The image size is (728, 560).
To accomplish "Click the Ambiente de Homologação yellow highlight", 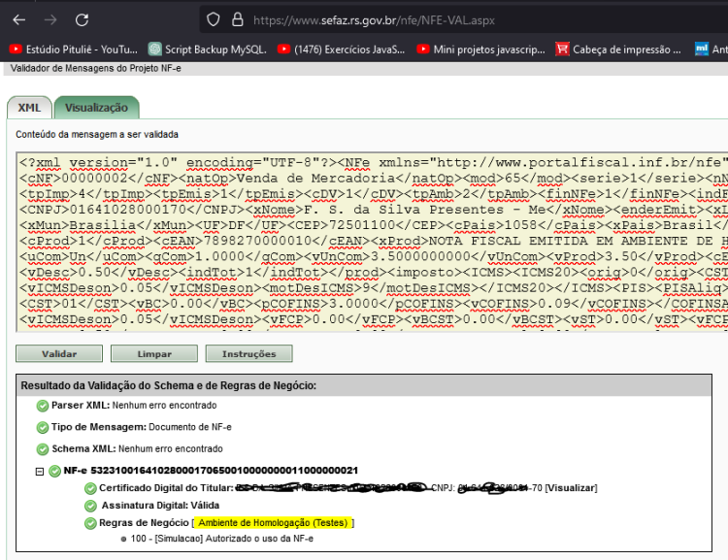I will point(273,523).
